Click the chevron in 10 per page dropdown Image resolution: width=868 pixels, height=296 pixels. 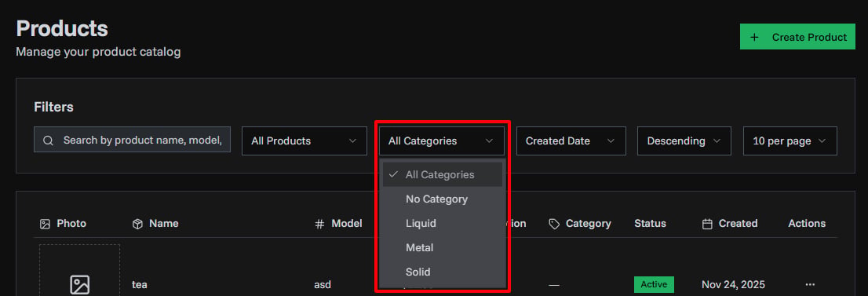(822, 141)
